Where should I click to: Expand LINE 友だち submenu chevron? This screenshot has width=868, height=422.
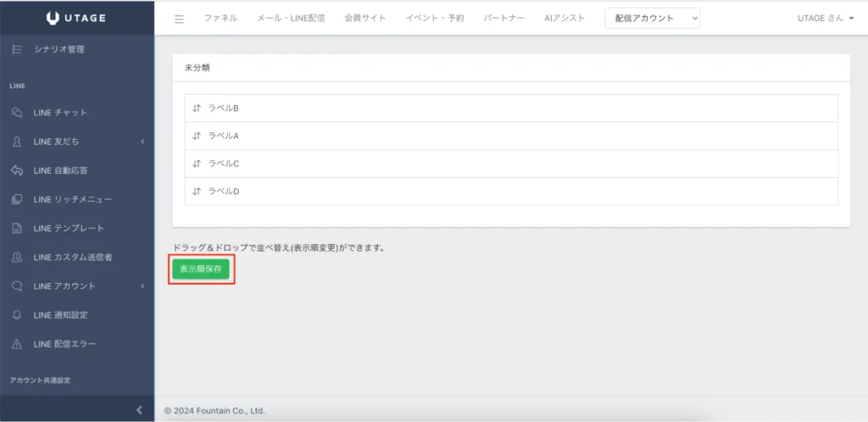coord(142,142)
